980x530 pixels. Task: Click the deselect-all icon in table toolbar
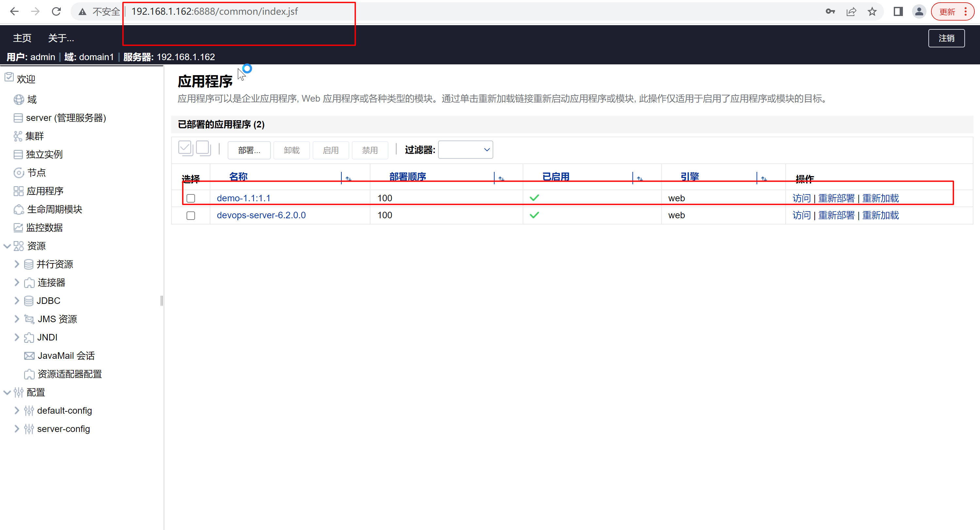(203, 148)
